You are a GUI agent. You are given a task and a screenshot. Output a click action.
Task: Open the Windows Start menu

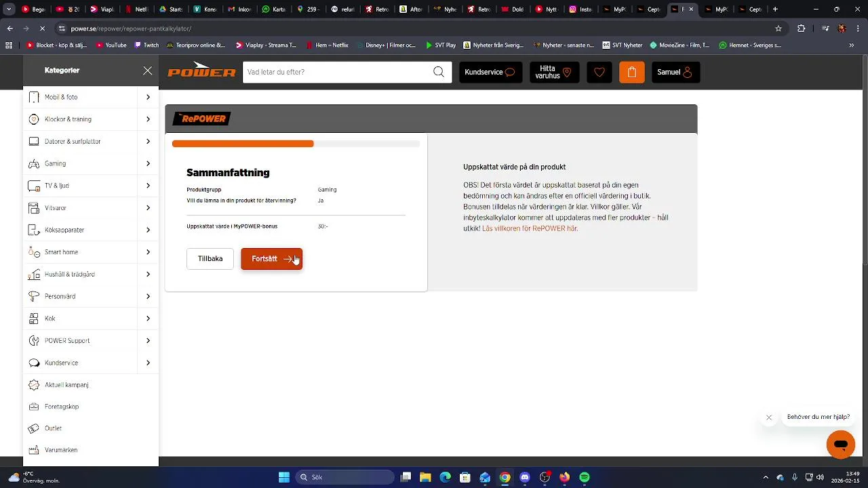pyautogui.click(x=284, y=477)
